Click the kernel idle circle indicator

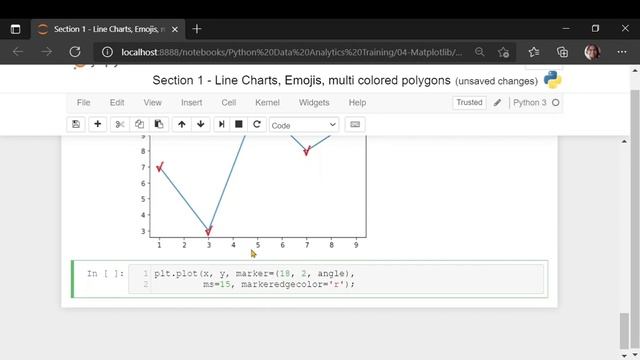coord(556,102)
